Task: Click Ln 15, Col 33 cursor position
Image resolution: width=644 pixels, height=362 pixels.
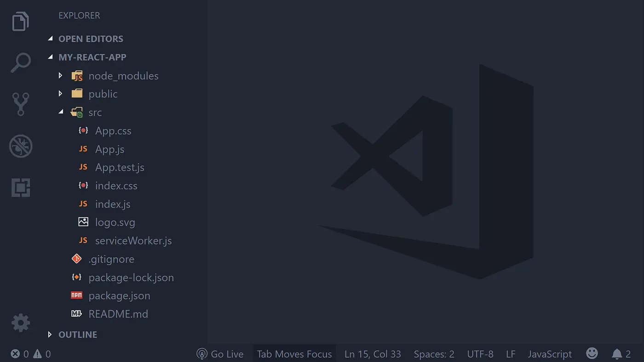Action: click(x=373, y=354)
